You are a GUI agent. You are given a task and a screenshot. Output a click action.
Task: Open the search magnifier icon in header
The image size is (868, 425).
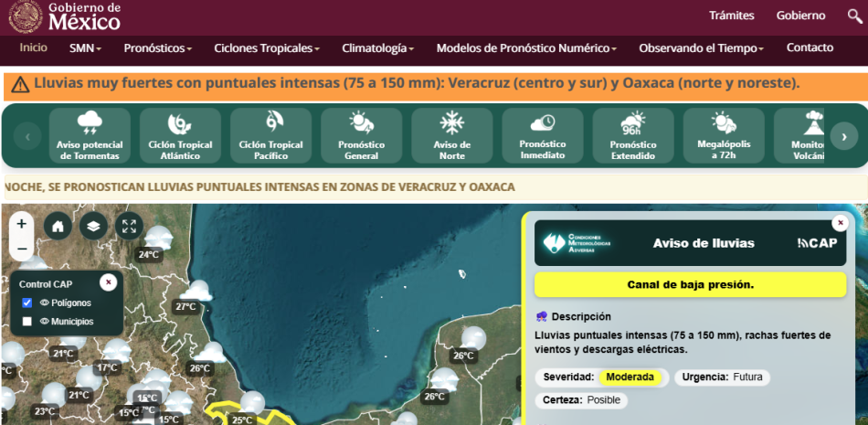[854, 16]
